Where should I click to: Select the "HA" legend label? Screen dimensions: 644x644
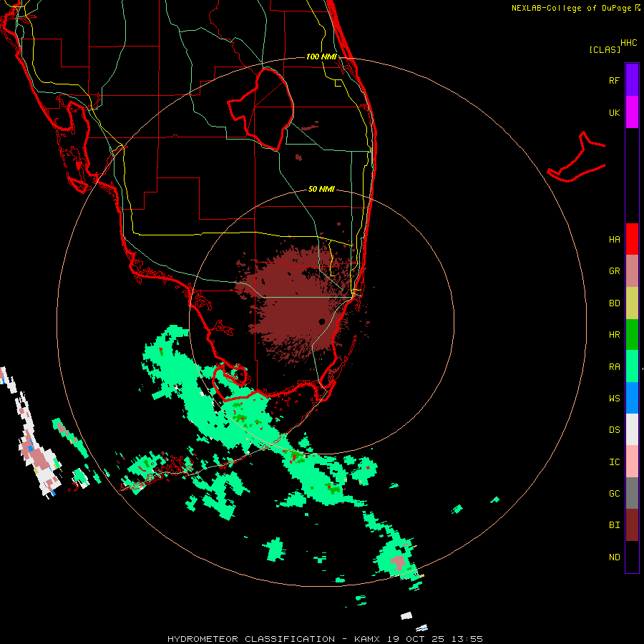coord(614,240)
